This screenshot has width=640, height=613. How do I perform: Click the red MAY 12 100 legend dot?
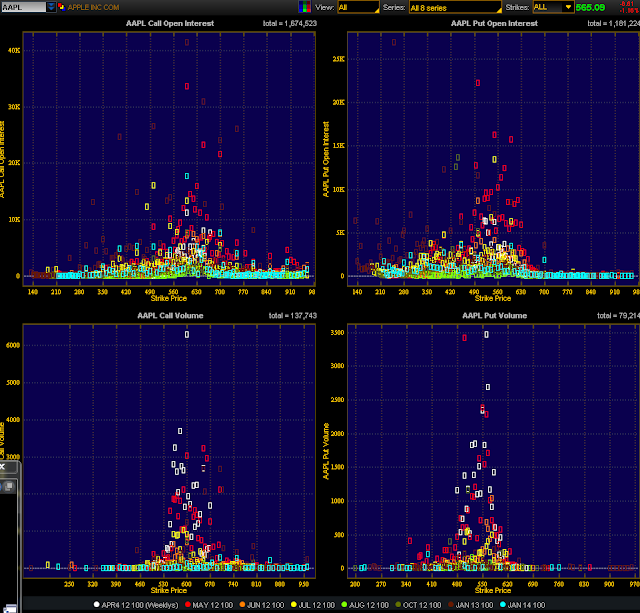[188, 604]
